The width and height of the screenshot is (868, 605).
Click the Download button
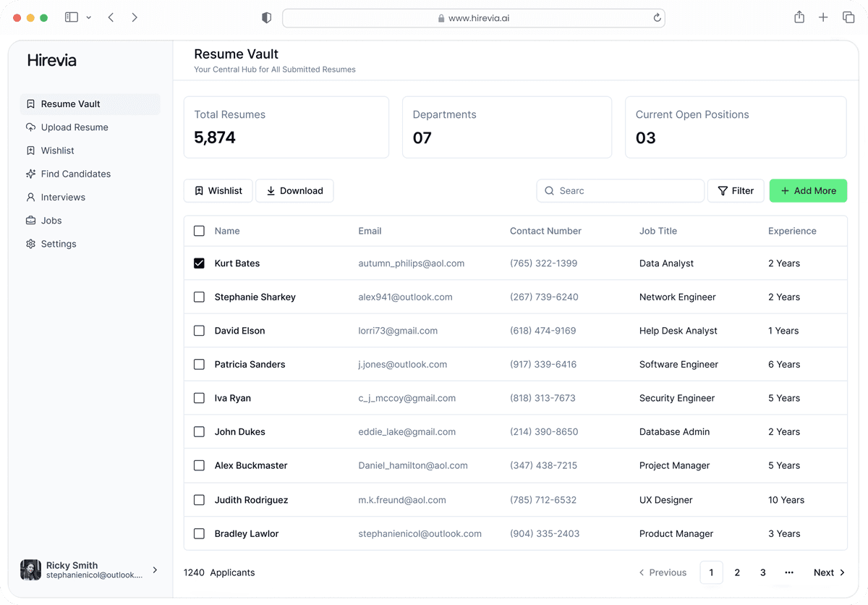[x=294, y=191]
